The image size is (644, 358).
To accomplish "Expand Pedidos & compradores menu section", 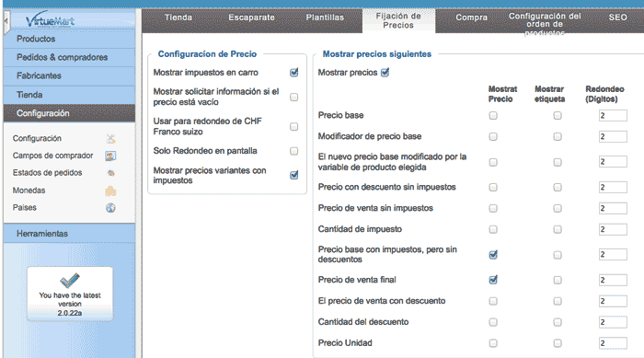I will click(x=69, y=57).
